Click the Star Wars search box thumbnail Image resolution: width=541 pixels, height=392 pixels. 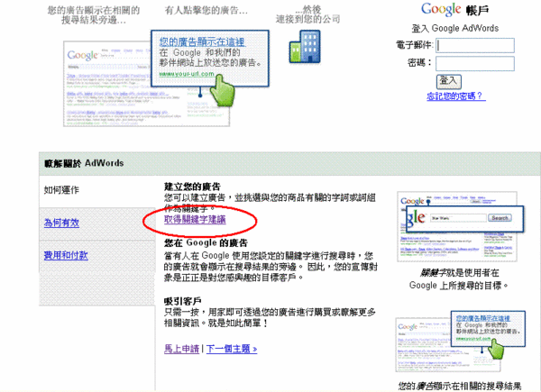pyautogui.click(x=458, y=218)
